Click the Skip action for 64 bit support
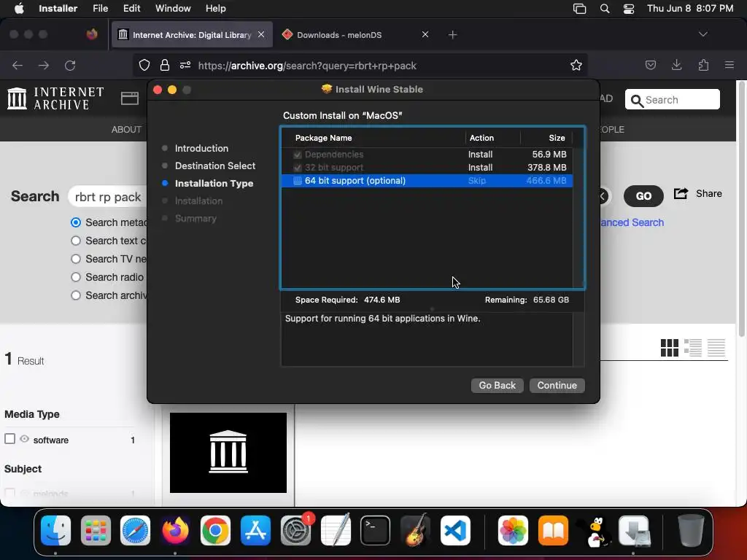Image resolution: width=747 pixels, height=560 pixels. [477, 181]
